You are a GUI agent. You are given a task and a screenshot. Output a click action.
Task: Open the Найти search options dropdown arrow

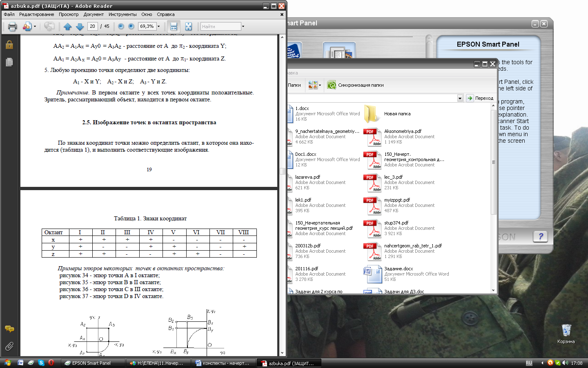(243, 27)
